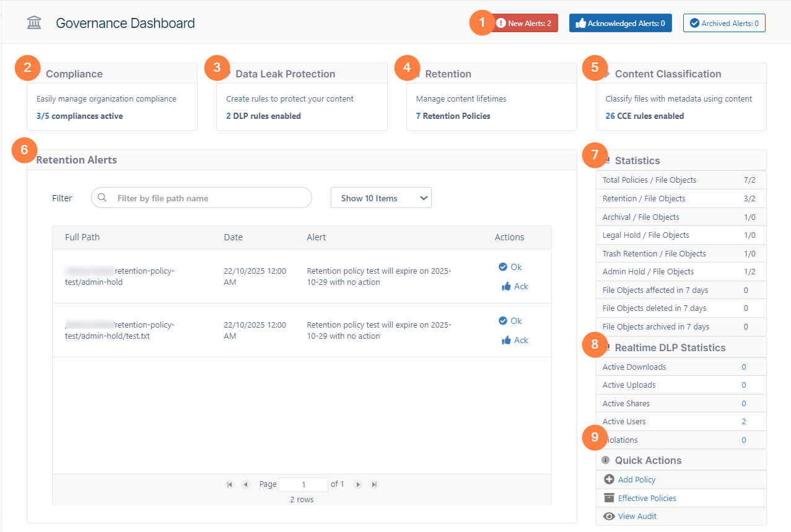Image resolution: width=791 pixels, height=532 pixels.
Task: Click the second row's Ack thumbs-up icon
Action: coord(506,341)
